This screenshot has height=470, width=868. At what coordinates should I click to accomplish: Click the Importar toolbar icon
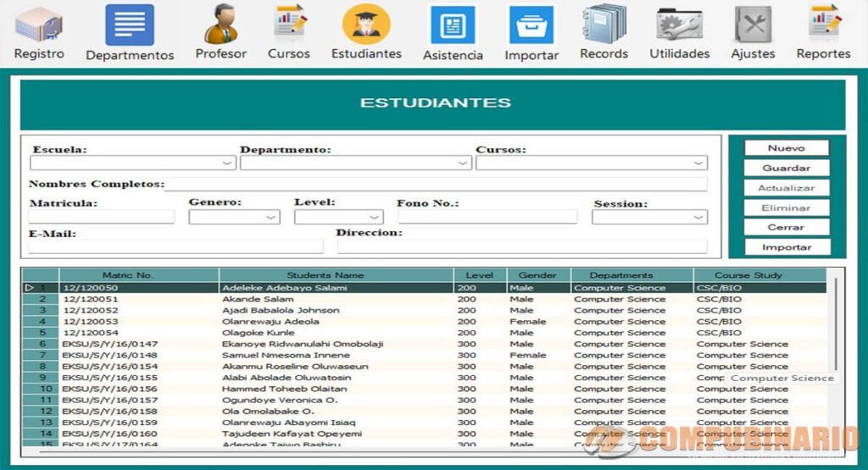point(531,25)
